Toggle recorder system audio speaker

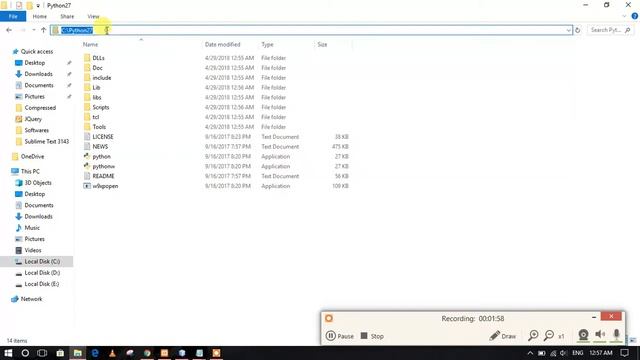click(x=600, y=335)
